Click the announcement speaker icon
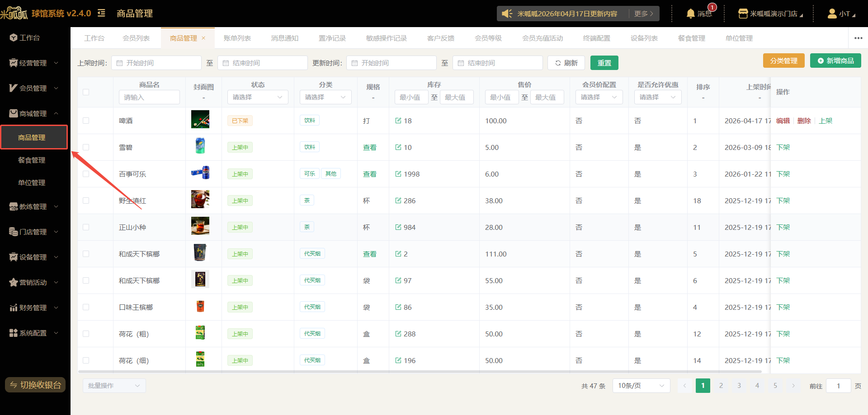This screenshot has width=868, height=415. tap(507, 14)
